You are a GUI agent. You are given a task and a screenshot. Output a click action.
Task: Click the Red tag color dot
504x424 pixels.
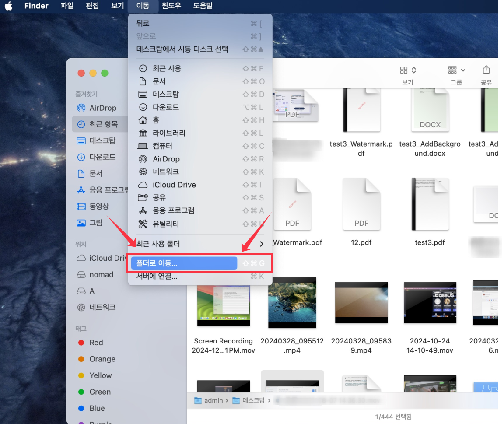point(81,343)
